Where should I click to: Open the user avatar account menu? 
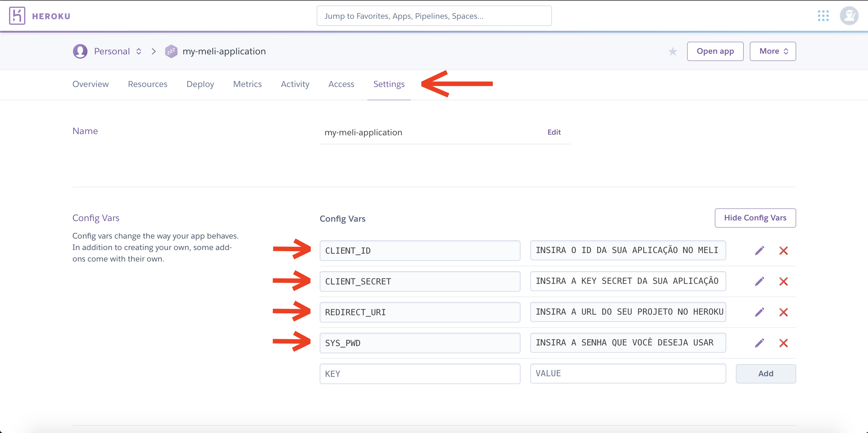point(849,16)
